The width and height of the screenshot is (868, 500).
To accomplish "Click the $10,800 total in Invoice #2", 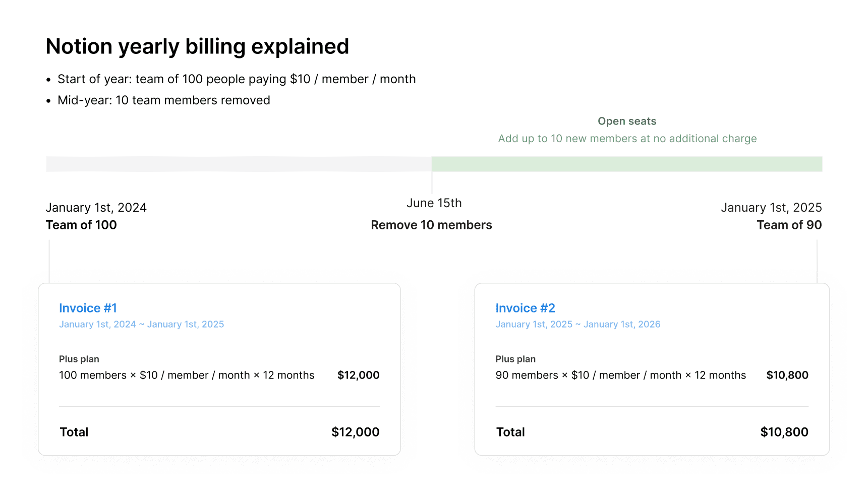I will coord(784,431).
